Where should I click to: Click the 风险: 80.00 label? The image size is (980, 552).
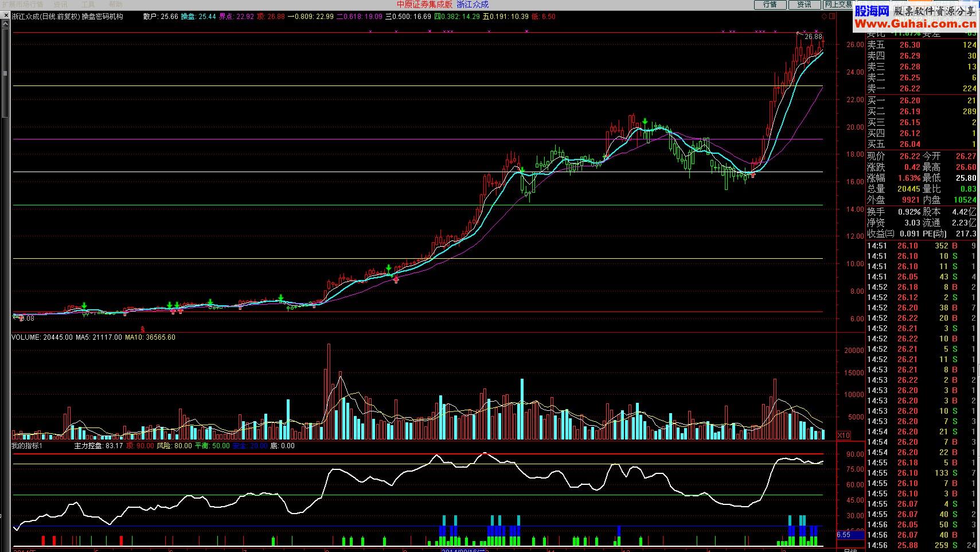174,446
